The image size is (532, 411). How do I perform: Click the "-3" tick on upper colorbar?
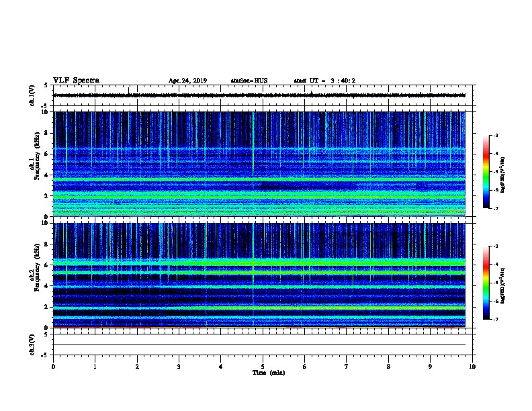[x=496, y=135]
